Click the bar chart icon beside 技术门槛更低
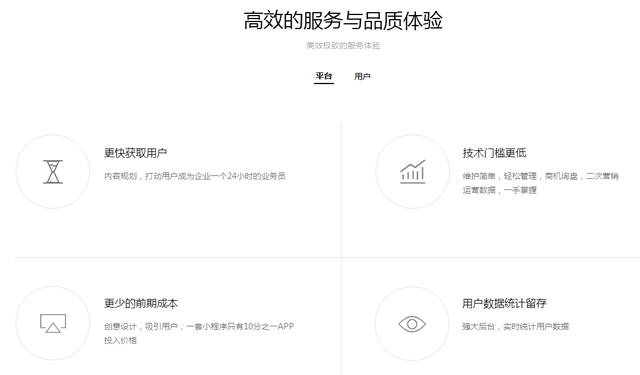Screen dimensions: 640x375 pos(413,171)
